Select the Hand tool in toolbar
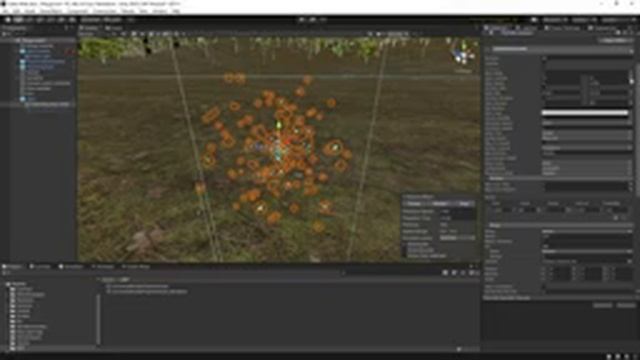640x360 pixels. pyautogui.click(x=7, y=20)
